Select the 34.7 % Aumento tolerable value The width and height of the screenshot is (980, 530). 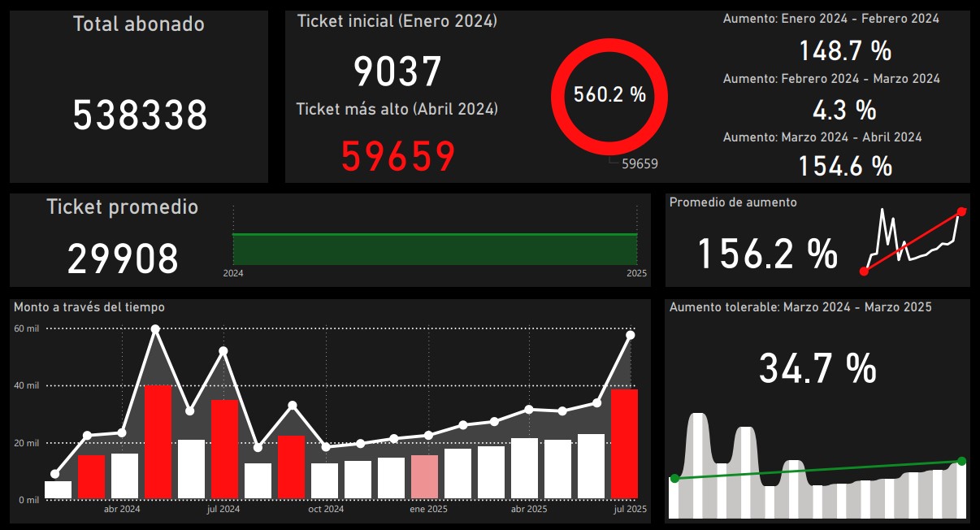[x=817, y=368]
